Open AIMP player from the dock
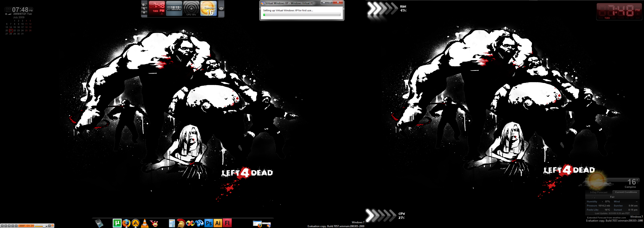 [136, 223]
